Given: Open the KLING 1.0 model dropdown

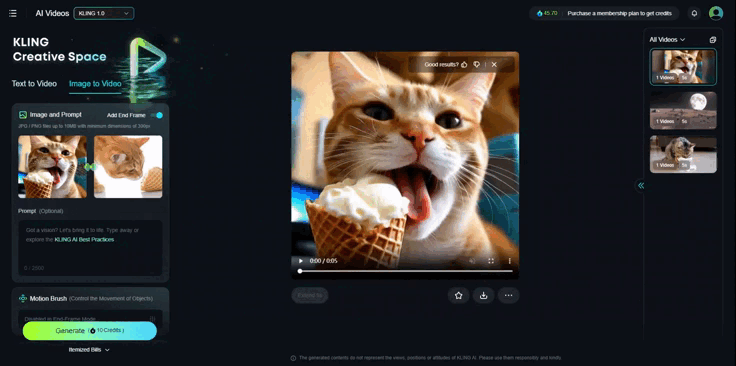Looking at the screenshot, I should (x=104, y=13).
